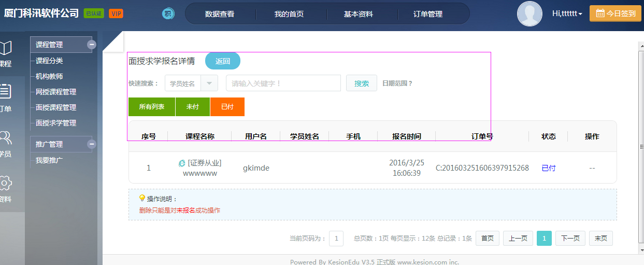The width and height of the screenshot is (644, 265).
Task: Click the round 积 points icon
Action: (168, 14)
